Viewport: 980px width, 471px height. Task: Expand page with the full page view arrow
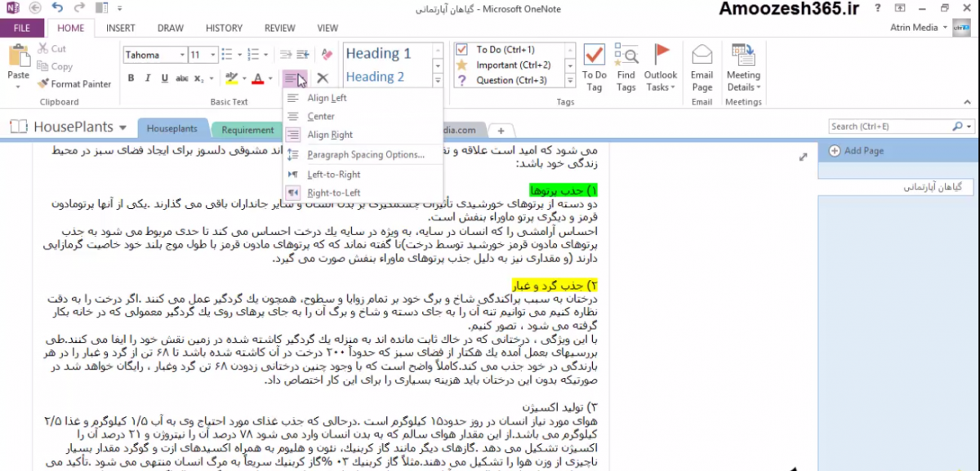tap(803, 158)
